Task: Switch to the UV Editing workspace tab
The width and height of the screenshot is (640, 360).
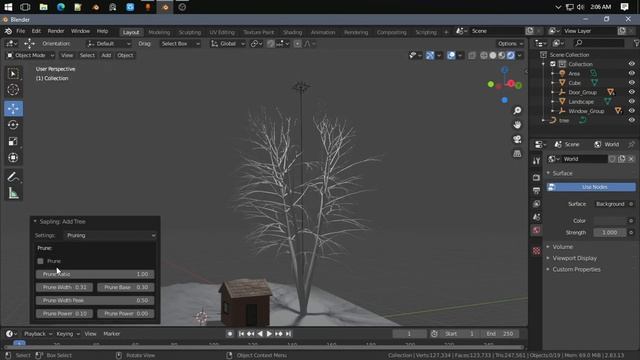Action: pos(222,32)
